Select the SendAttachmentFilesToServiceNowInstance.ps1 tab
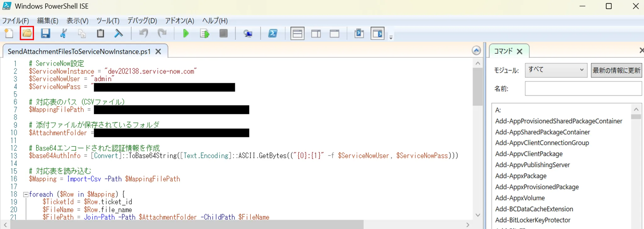Screen dimensions: 644x229 coord(79,51)
